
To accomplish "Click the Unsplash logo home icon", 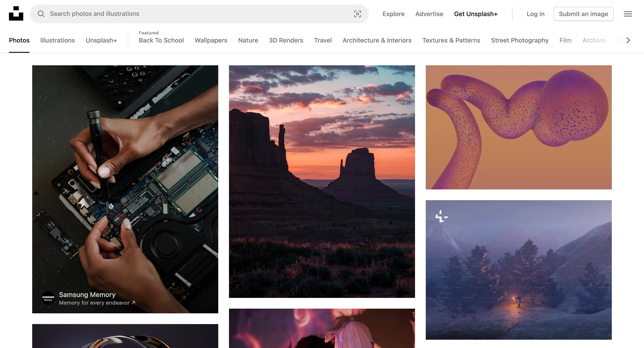I will coord(16,13).
